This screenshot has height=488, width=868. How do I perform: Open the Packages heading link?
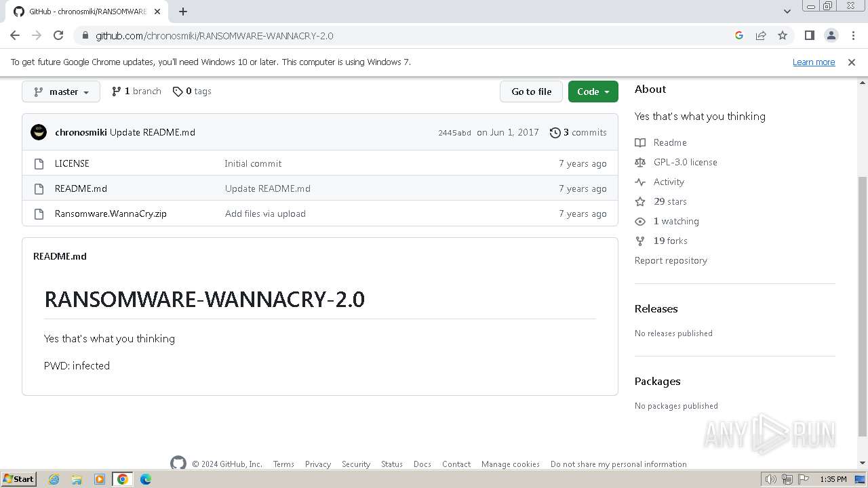657,381
